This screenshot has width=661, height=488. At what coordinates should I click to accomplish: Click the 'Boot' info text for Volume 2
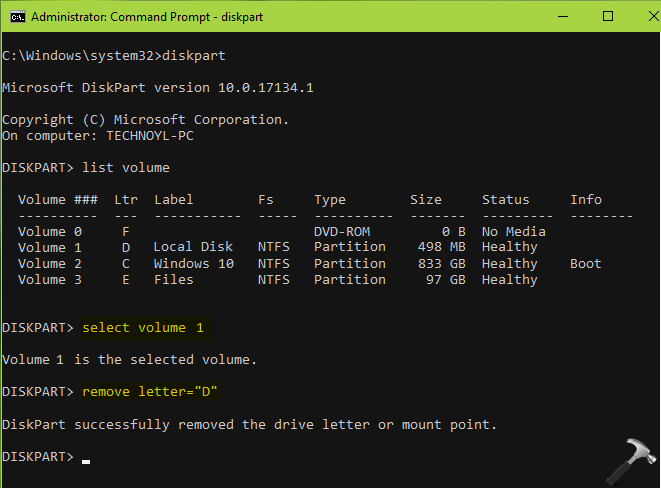pyautogui.click(x=586, y=263)
